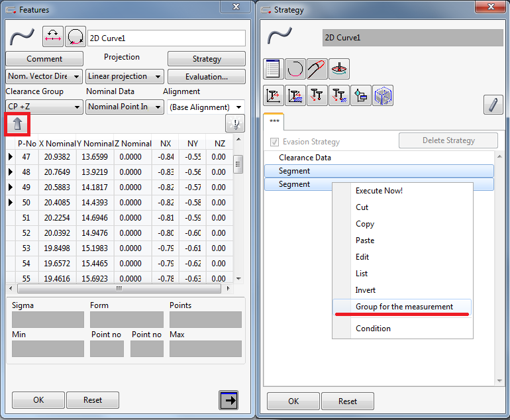Click the rotary table icon in Strategy
The height and width of the screenshot is (420, 510).
click(339, 69)
